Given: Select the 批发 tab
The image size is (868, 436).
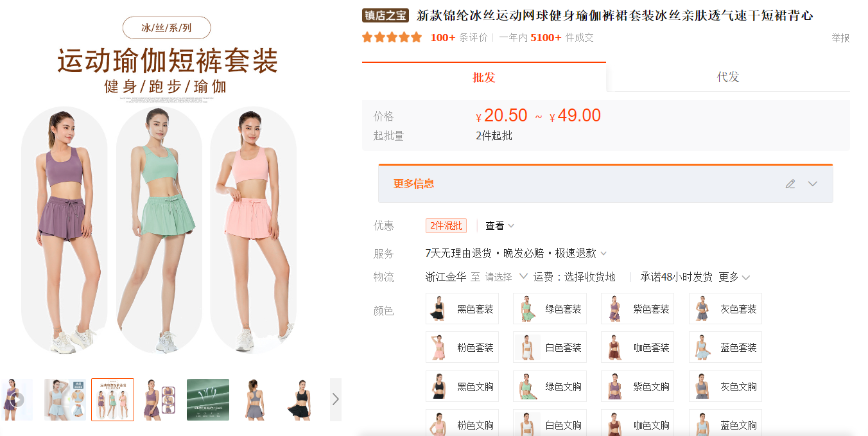Looking at the screenshot, I should (x=484, y=77).
